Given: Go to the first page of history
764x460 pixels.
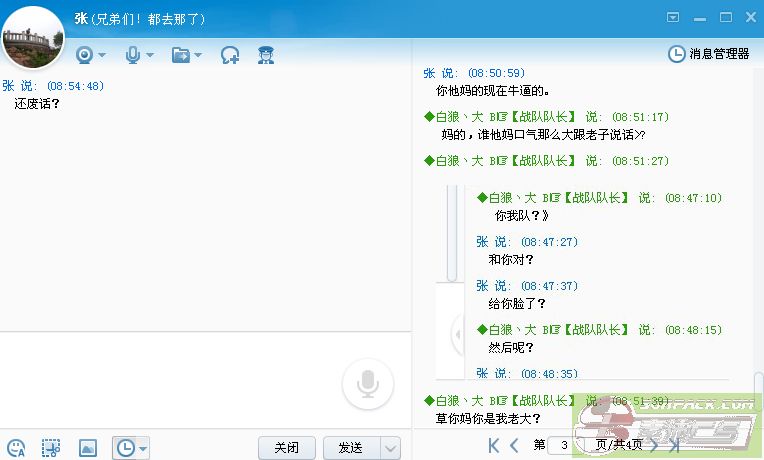Looking at the screenshot, I should [x=494, y=445].
